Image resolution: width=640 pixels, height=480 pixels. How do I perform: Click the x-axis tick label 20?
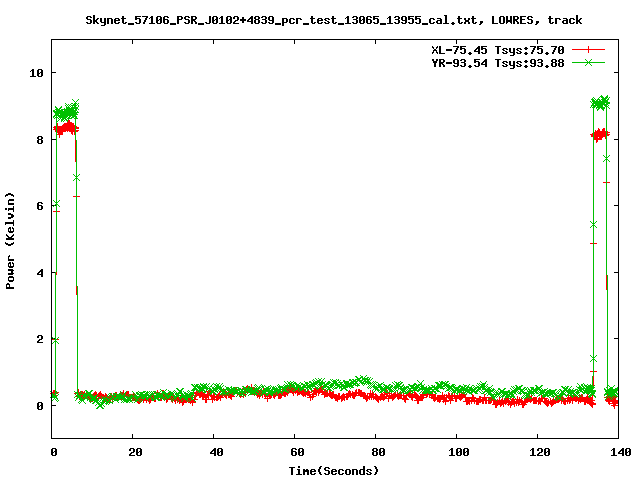click(x=135, y=452)
